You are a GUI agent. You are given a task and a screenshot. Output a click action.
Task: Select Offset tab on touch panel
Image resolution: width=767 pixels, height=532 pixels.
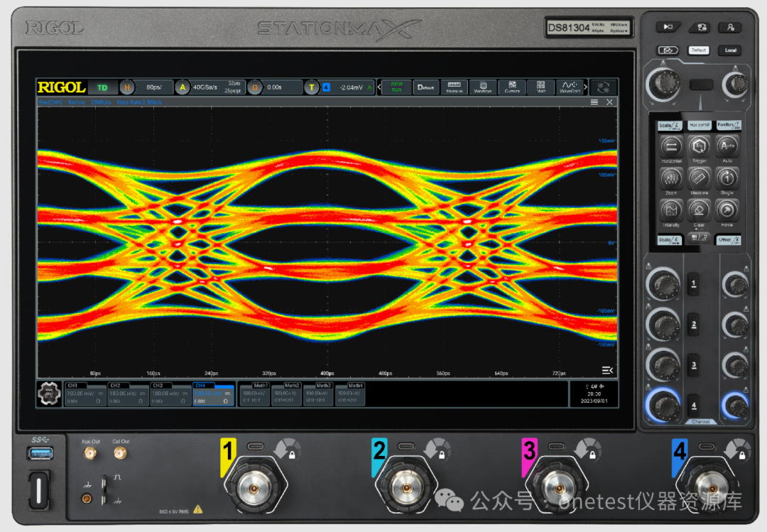point(729,240)
